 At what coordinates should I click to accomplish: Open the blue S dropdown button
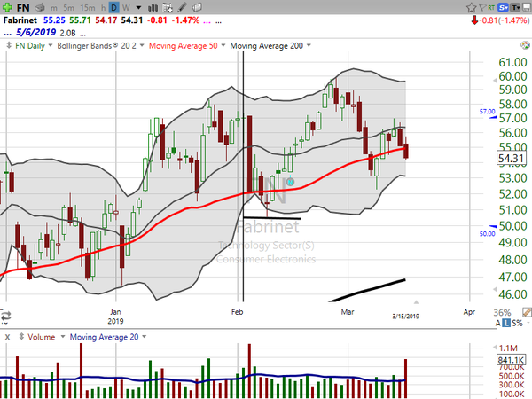pos(503,7)
